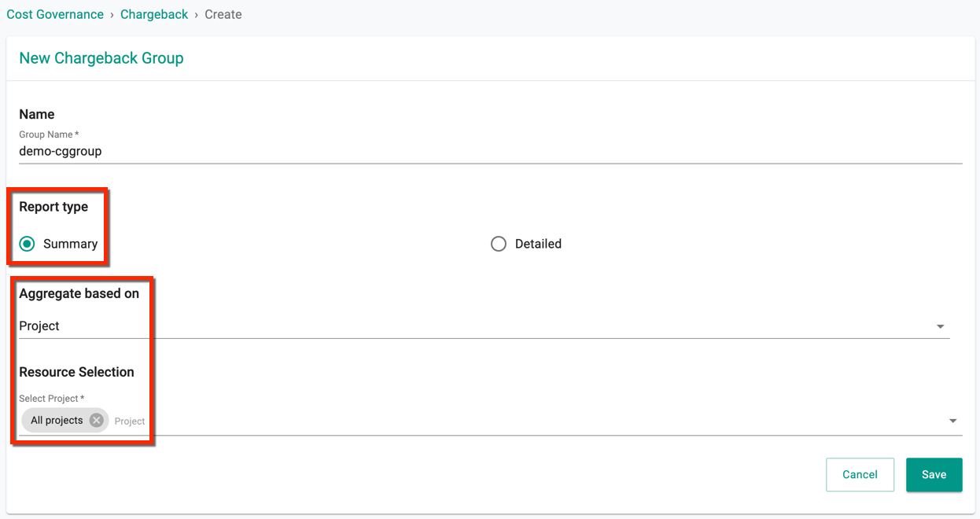Click the Report type heading
980x519 pixels.
(53, 207)
